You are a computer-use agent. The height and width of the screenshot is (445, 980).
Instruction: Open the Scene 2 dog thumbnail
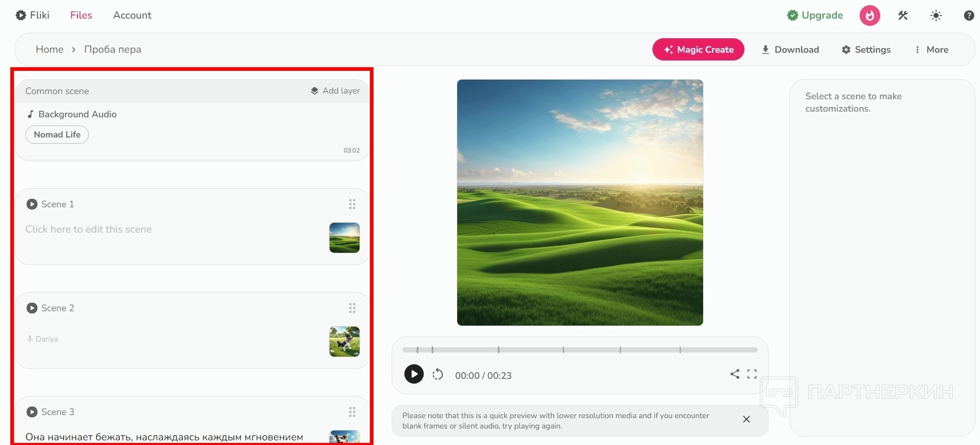pos(345,342)
